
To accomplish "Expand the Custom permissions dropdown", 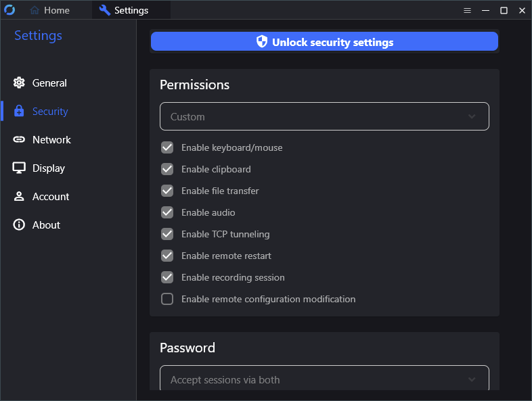I will coord(324,116).
